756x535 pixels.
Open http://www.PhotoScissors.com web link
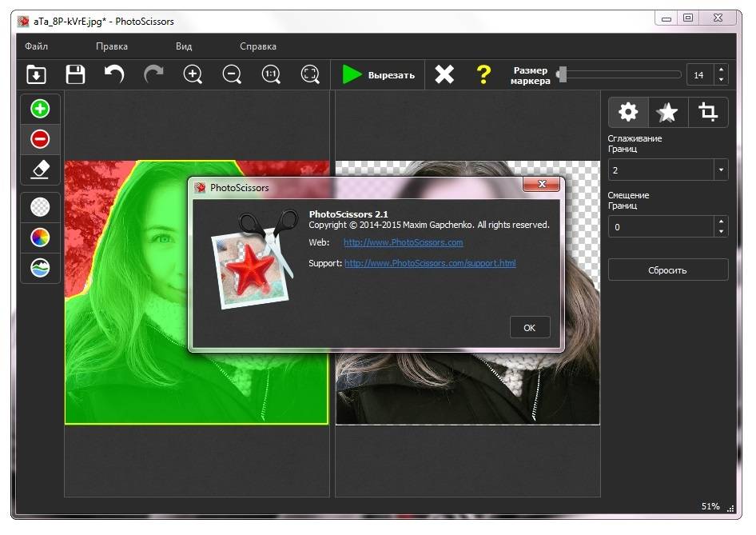[x=403, y=242]
